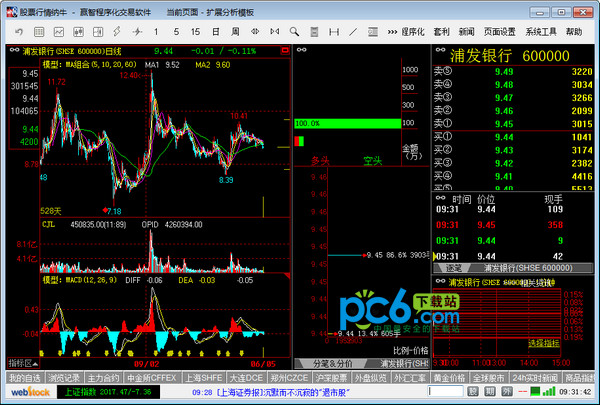
Task: Open the 帮助 menu
Action: pyautogui.click(x=574, y=32)
